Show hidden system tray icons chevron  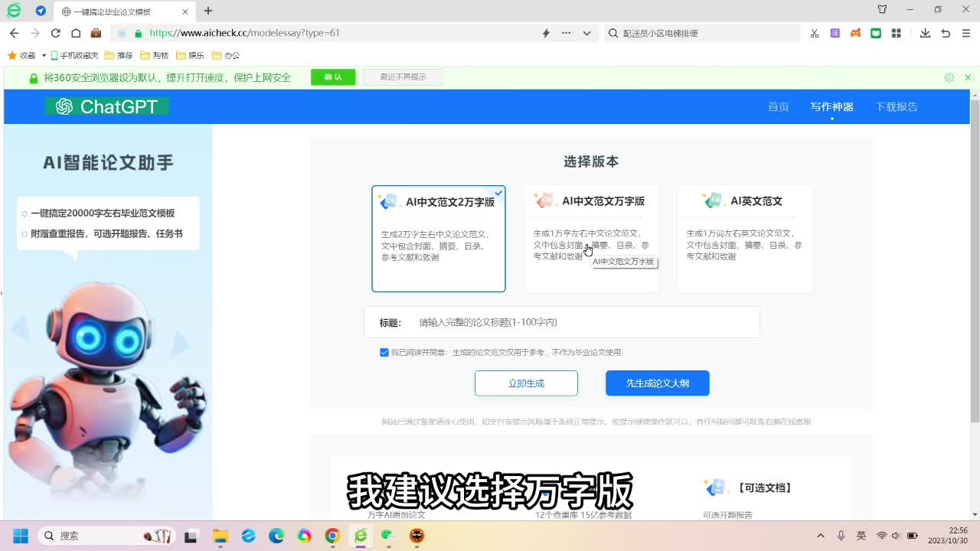[821, 536]
